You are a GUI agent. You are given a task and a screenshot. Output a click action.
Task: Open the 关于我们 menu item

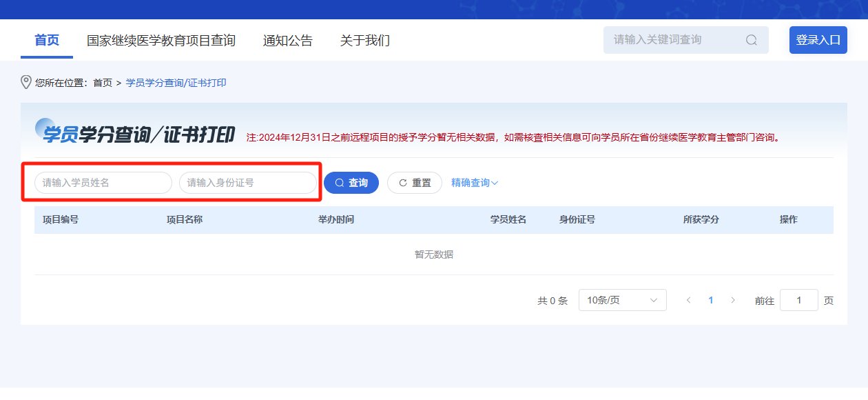365,41
